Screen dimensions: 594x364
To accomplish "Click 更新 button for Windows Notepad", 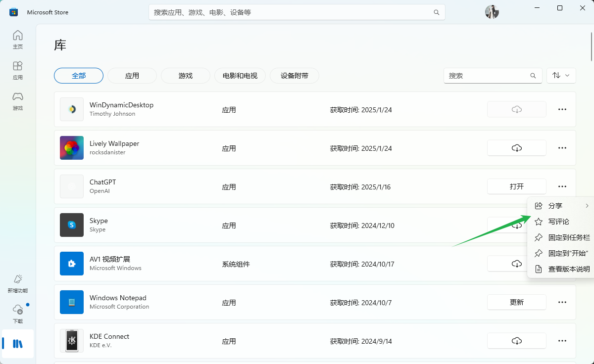I will click(x=517, y=302).
